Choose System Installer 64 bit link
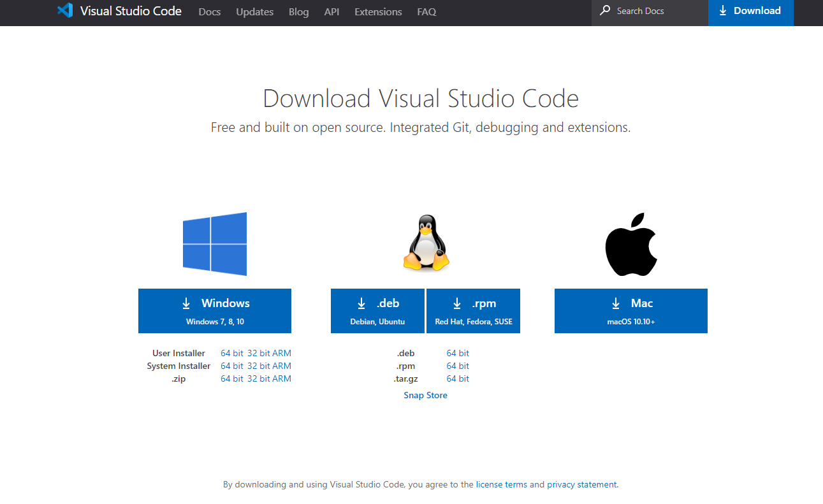This screenshot has width=823, height=504. coord(232,366)
